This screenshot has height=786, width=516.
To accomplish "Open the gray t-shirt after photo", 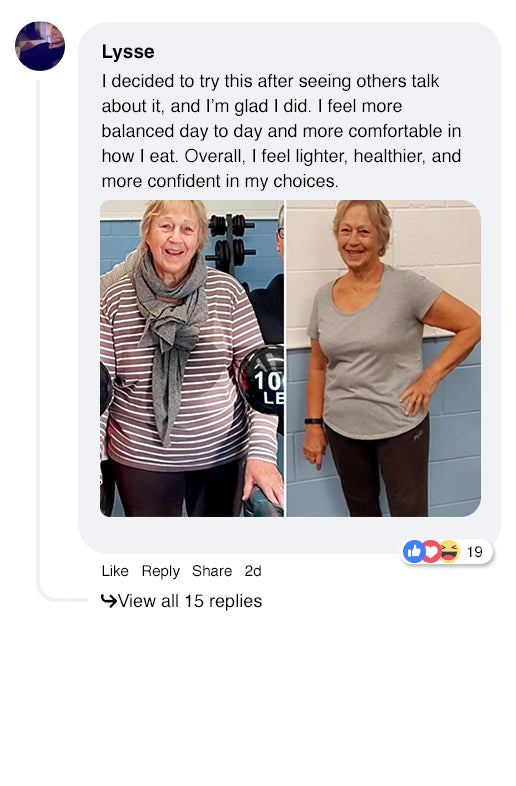I will [x=384, y=358].
